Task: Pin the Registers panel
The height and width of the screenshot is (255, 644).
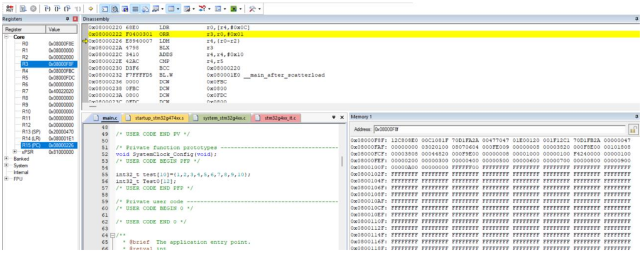Action: click(67, 19)
